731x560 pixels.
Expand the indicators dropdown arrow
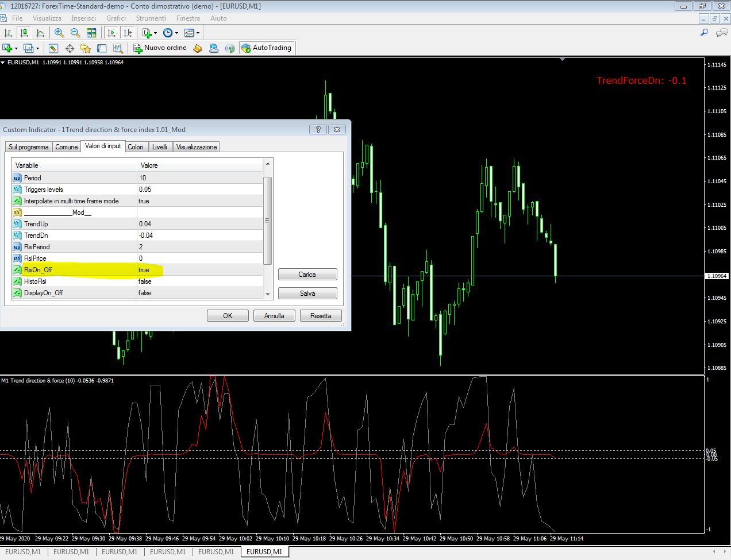coord(155,33)
